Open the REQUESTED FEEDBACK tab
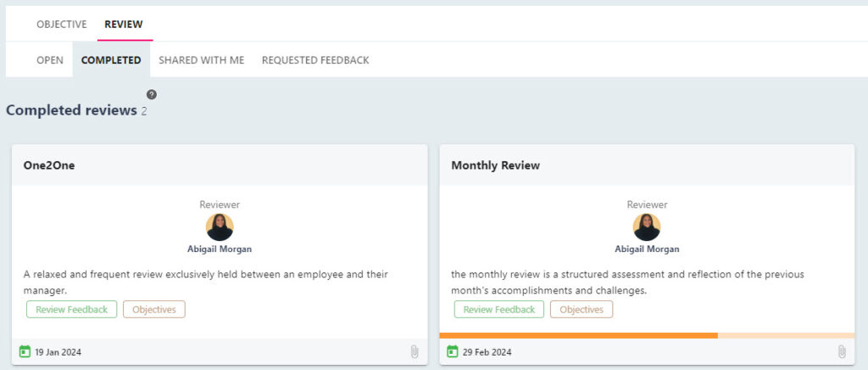868x370 pixels. [315, 59]
